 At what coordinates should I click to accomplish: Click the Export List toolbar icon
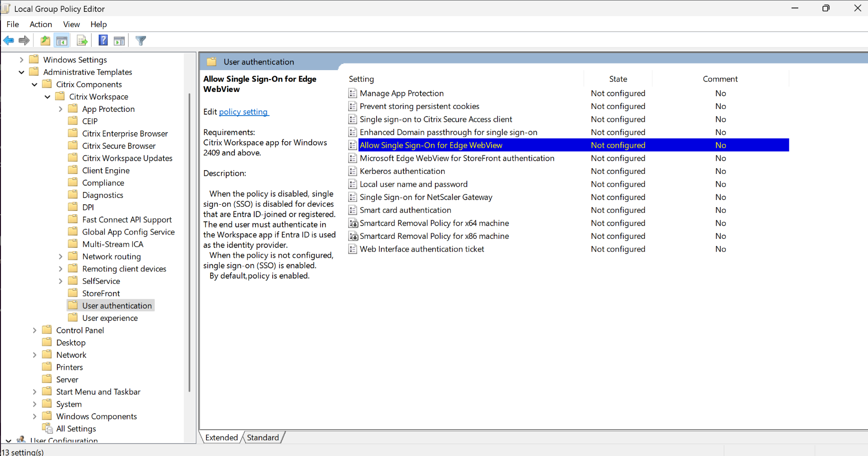(82, 41)
